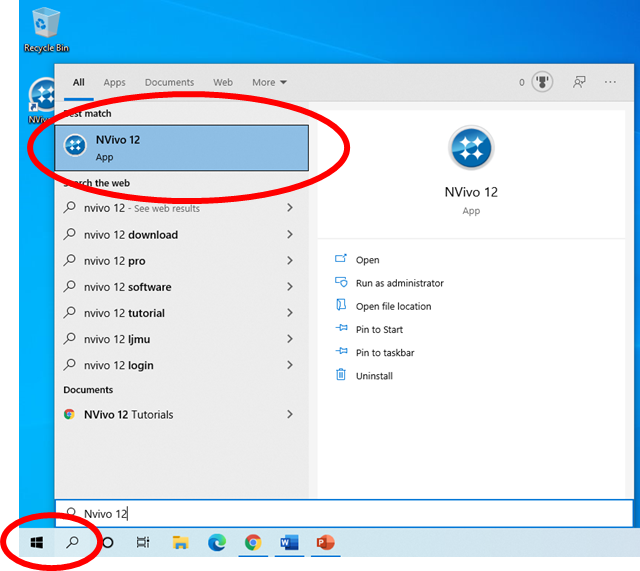
Task: Open the search options ellipsis menu
Action: click(x=610, y=82)
